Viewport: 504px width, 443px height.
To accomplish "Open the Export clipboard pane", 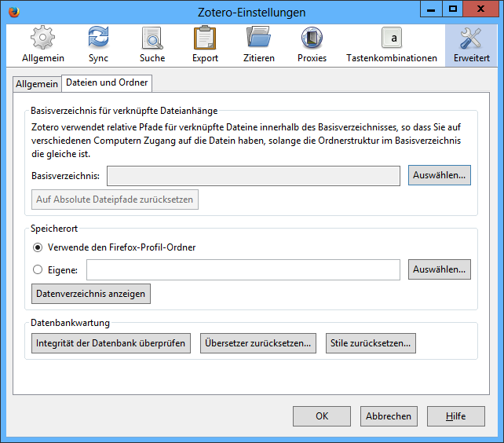I will point(205,45).
